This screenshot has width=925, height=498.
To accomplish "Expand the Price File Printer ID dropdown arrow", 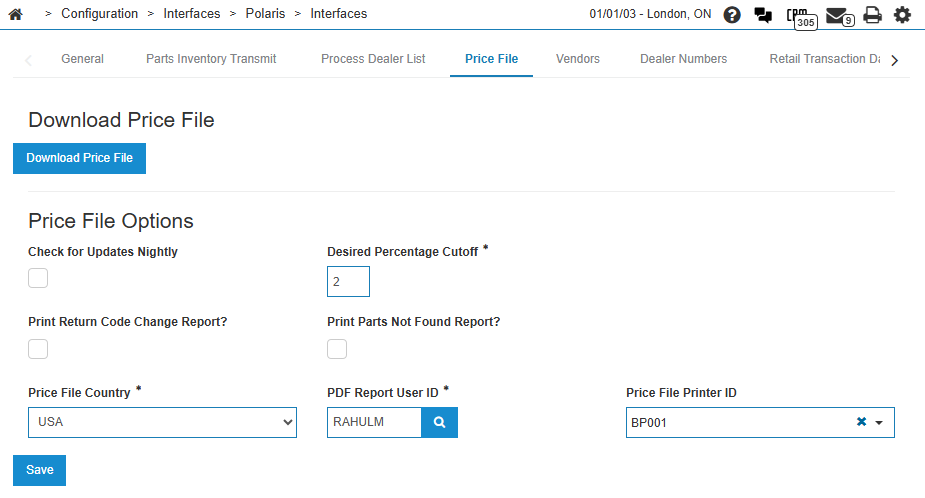I will 879,423.
